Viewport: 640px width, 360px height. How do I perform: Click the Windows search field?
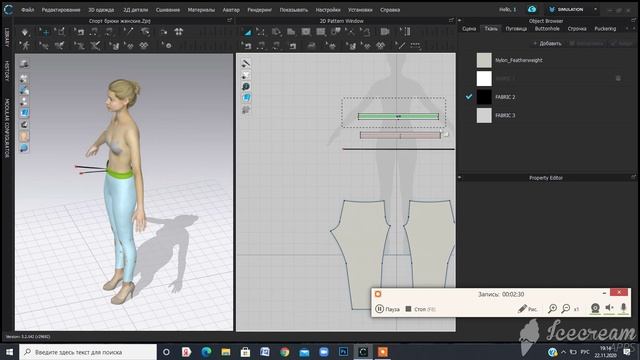(x=88, y=352)
